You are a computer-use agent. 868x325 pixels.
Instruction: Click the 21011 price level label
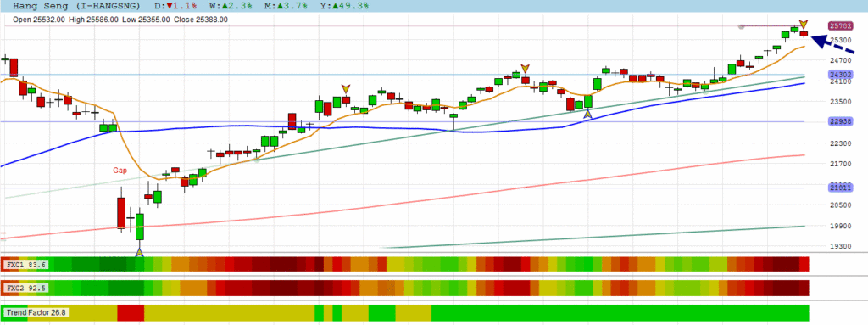(x=840, y=188)
